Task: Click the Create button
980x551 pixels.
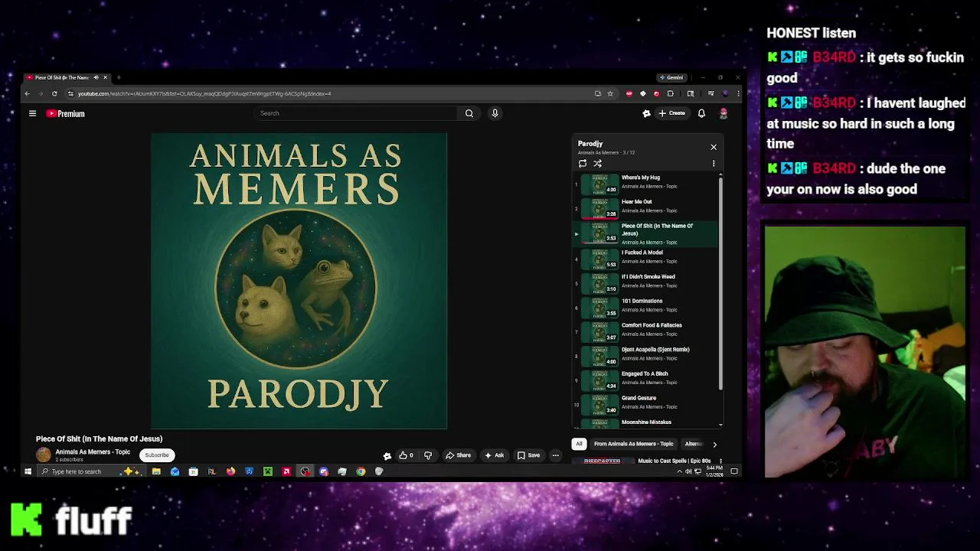Action: tap(671, 113)
